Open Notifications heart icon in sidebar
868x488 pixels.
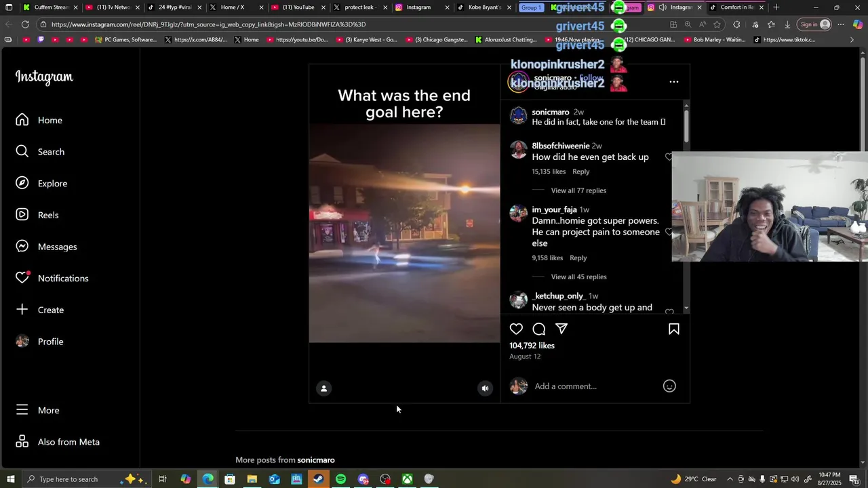click(22, 278)
